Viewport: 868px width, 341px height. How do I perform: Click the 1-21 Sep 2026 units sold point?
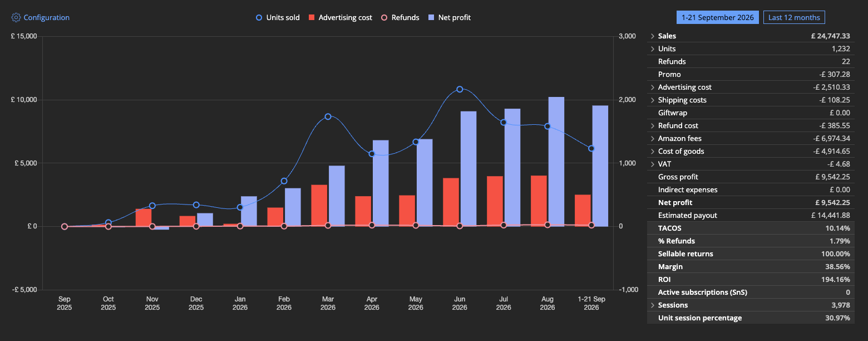pyautogui.click(x=591, y=148)
